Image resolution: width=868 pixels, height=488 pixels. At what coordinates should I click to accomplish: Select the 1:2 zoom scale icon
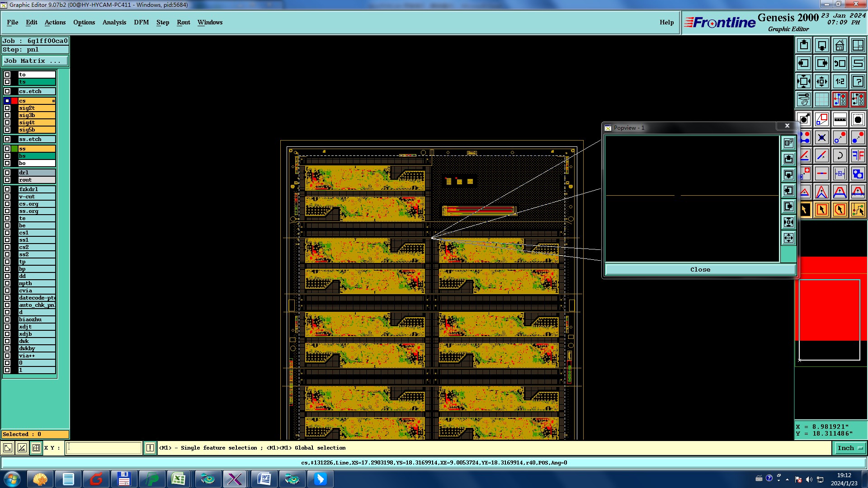pos(840,81)
